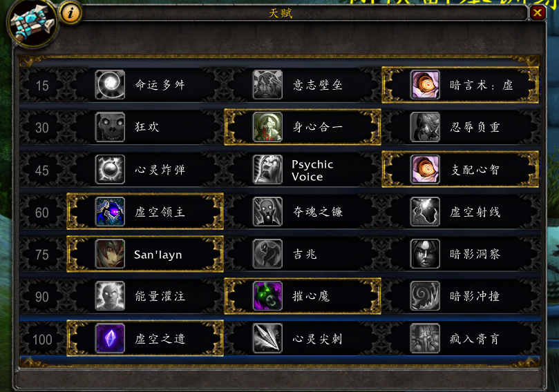Toggle the selected 摧心魔 talent
This screenshot has height=392, width=559.
coord(303,296)
